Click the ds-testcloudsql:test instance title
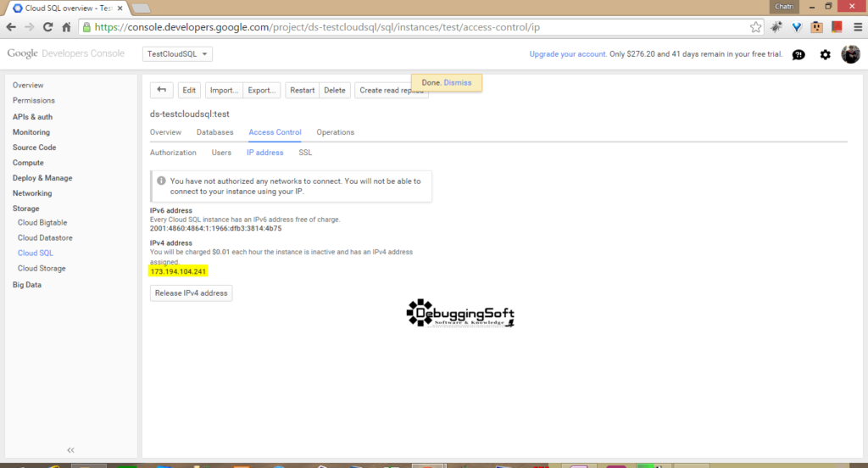The height and width of the screenshot is (468, 868). pos(189,114)
